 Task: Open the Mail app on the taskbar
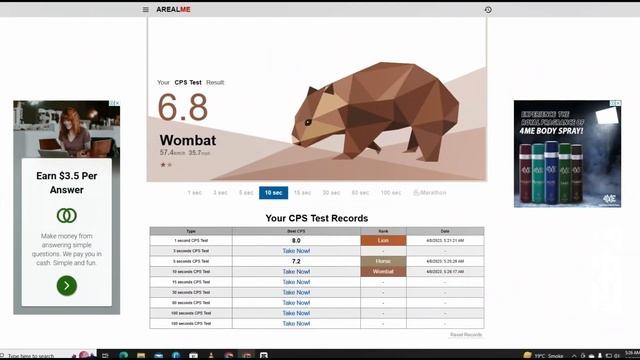[x=158, y=356]
